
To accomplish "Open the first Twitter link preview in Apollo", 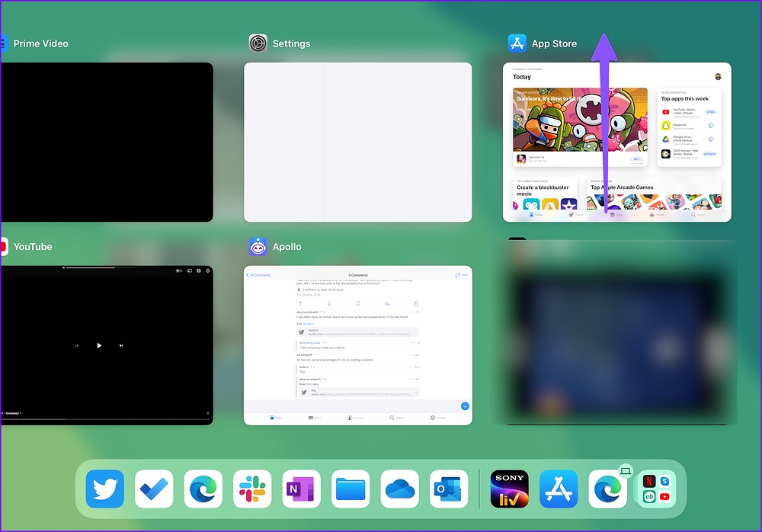I will click(x=357, y=332).
